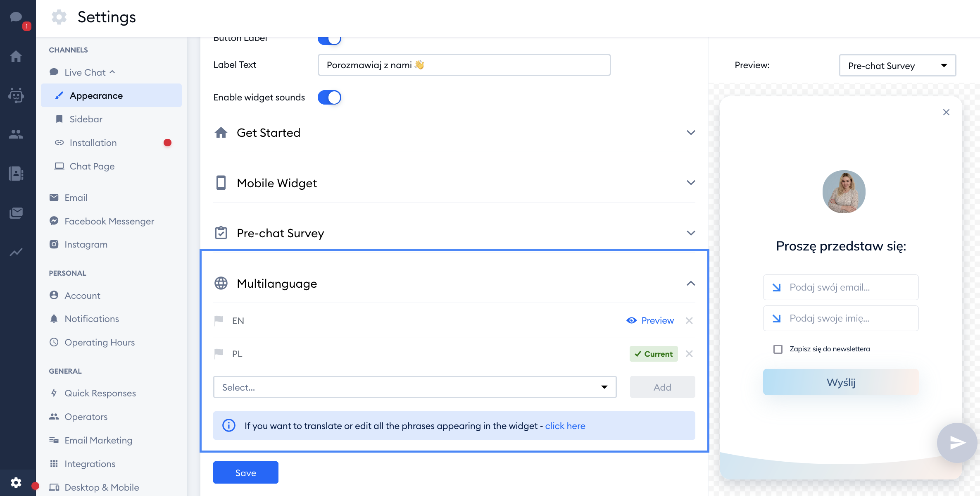
Task: Collapse the Multilanguage section
Action: pos(691,284)
